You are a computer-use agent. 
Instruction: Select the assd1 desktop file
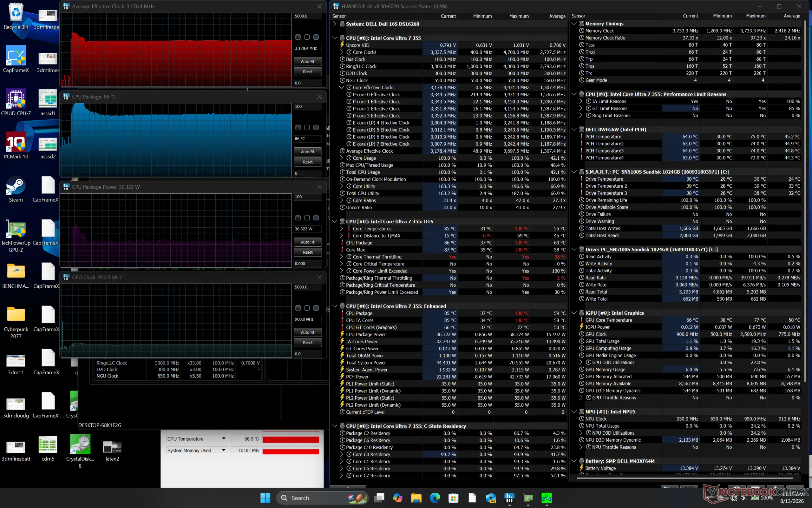(48, 103)
